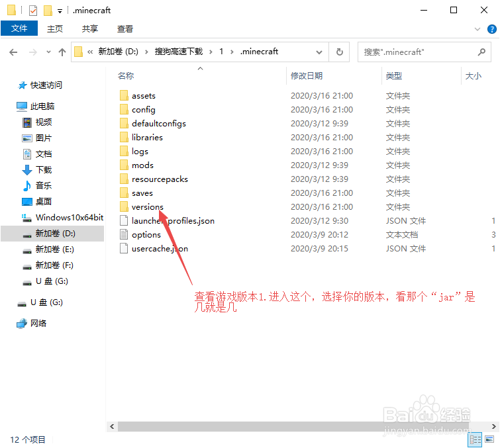500x448 pixels.
Task: Select 新加卷 (F:) in the navigation pane
Action: click(x=54, y=265)
